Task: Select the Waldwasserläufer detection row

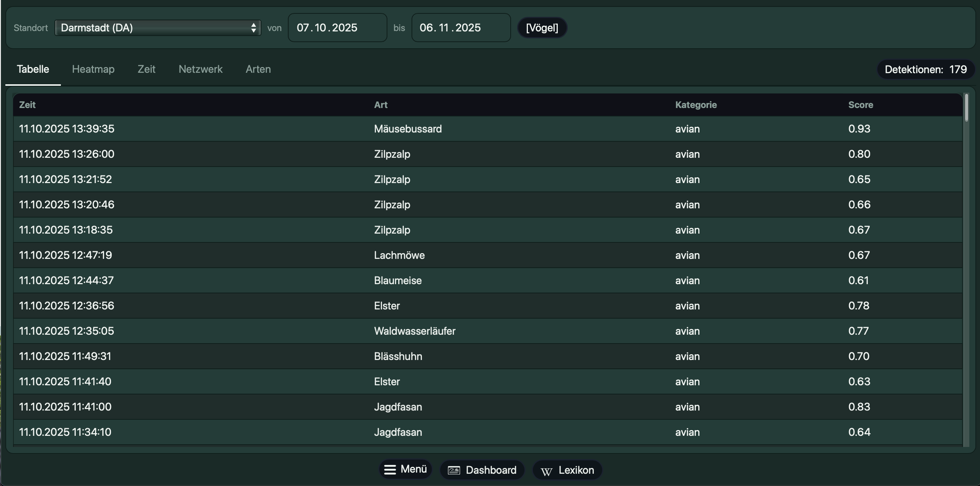Action: pyautogui.click(x=415, y=331)
